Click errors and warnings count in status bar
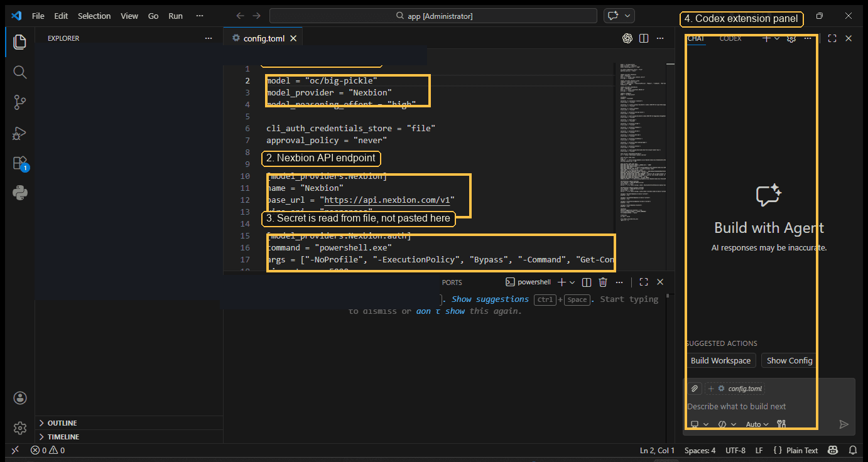This screenshot has width=868, height=462. pyautogui.click(x=48, y=450)
